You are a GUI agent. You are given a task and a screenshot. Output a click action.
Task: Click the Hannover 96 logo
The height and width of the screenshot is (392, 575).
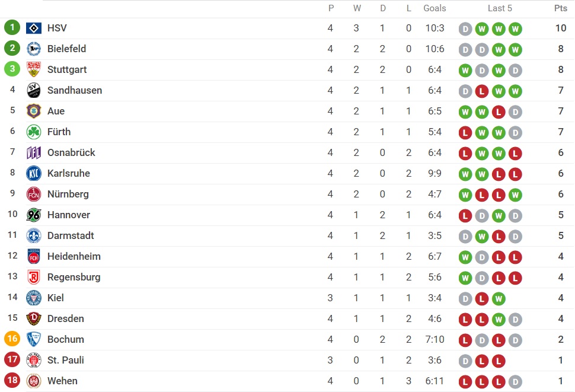[34, 215]
